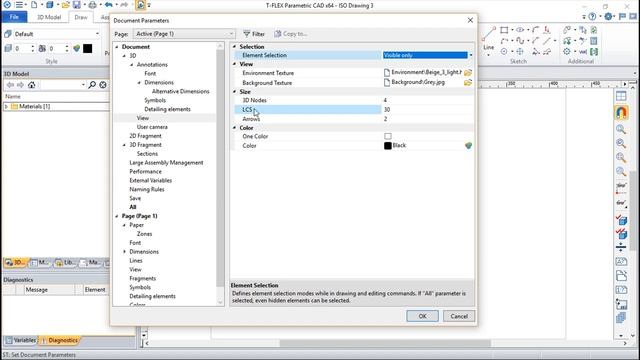640x360 pixels.
Task: Close the Document Parameters dialog
Action: [470, 20]
